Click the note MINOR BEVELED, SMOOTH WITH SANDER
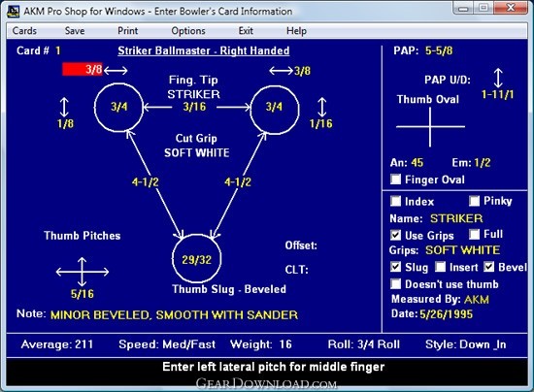534x392 pixels. pyautogui.click(x=174, y=314)
